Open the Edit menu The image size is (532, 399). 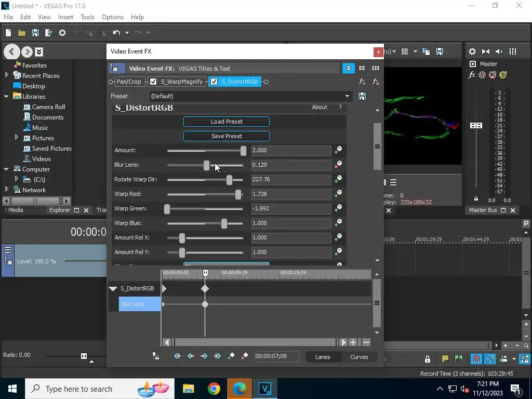click(25, 17)
